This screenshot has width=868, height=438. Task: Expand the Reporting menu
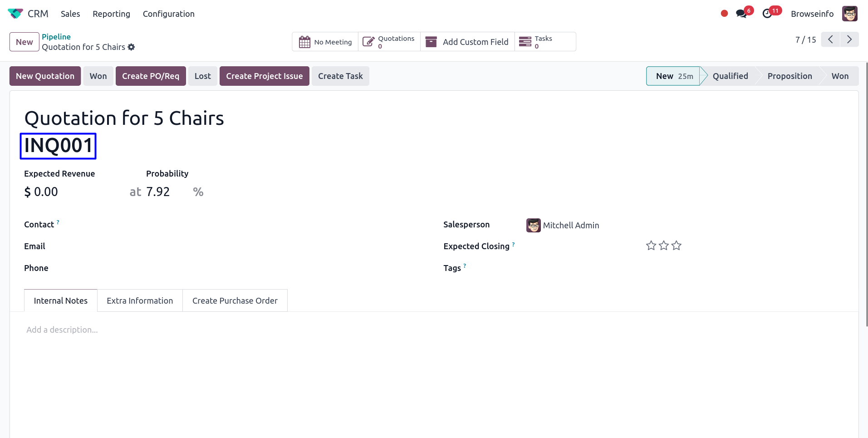coord(111,14)
